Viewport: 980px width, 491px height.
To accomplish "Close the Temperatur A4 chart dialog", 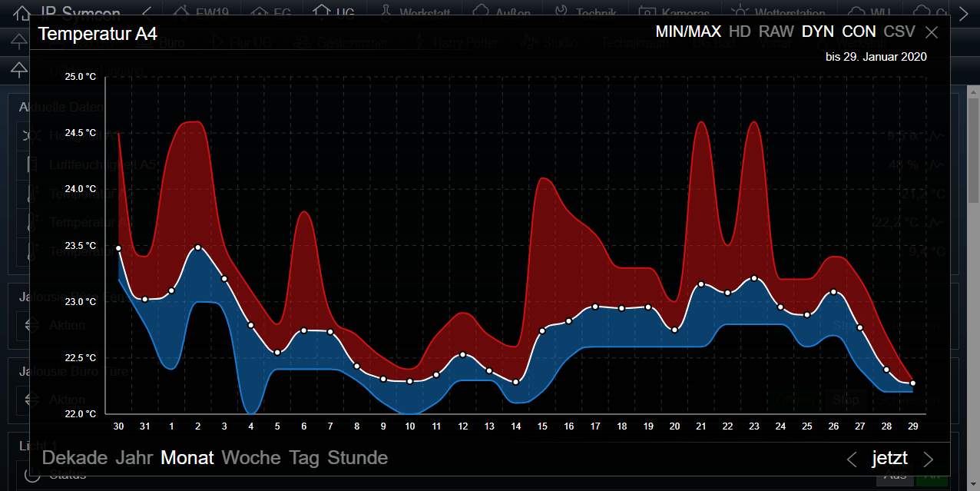I will (x=932, y=32).
